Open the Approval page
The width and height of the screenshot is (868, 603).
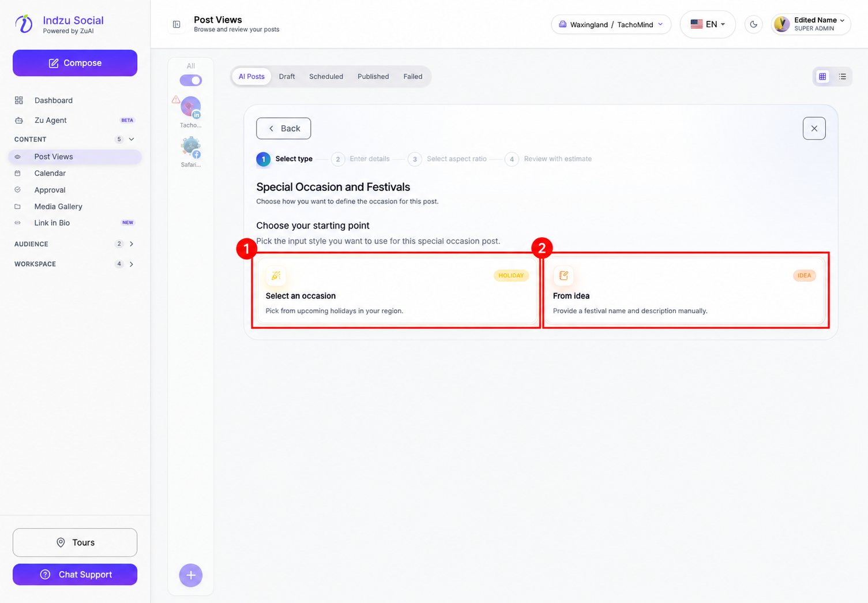(x=75, y=190)
